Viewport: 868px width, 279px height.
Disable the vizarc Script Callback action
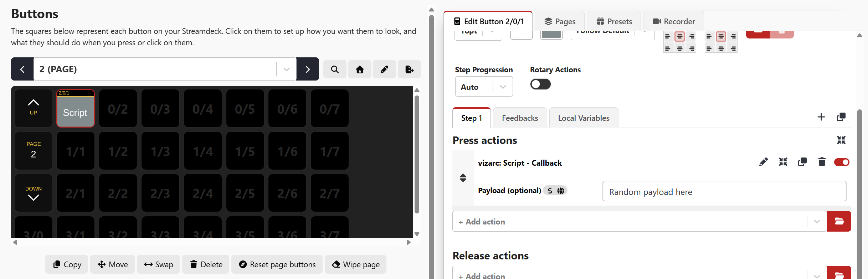coord(842,162)
